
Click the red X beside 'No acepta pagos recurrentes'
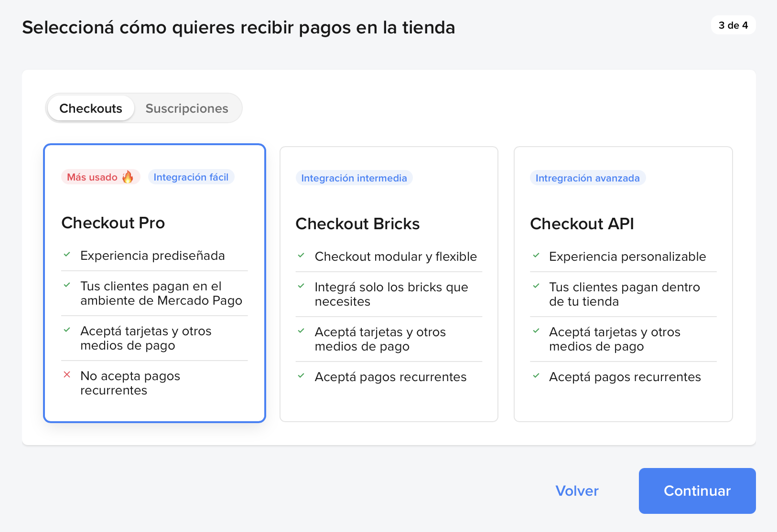67,375
